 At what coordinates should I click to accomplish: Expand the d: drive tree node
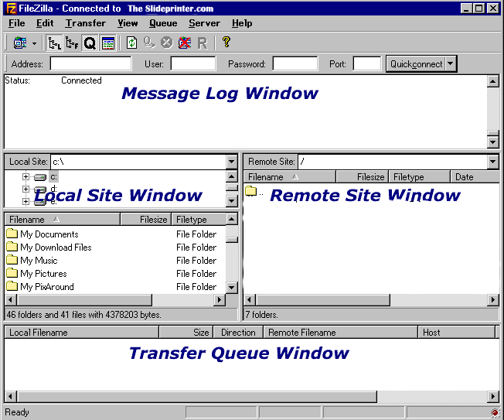tap(26, 189)
